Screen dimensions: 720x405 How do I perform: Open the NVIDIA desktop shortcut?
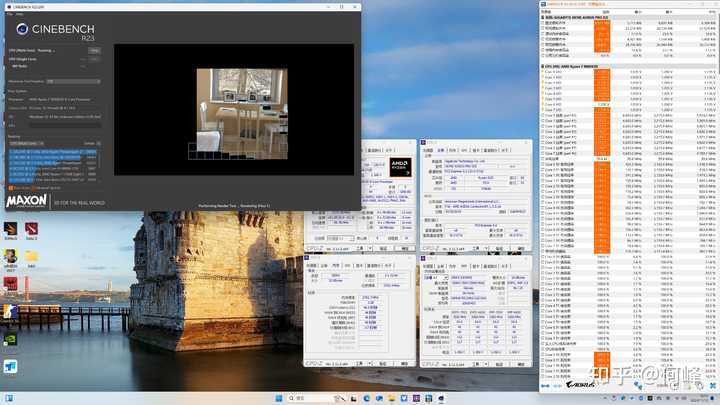(x=10, y=340)
